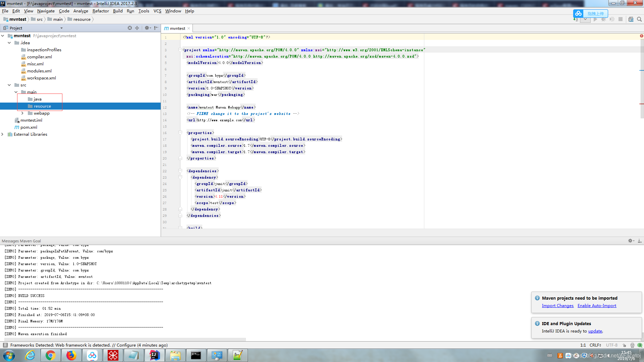Toggle tool window buttons in status bar corner

[x=5, y=345]
